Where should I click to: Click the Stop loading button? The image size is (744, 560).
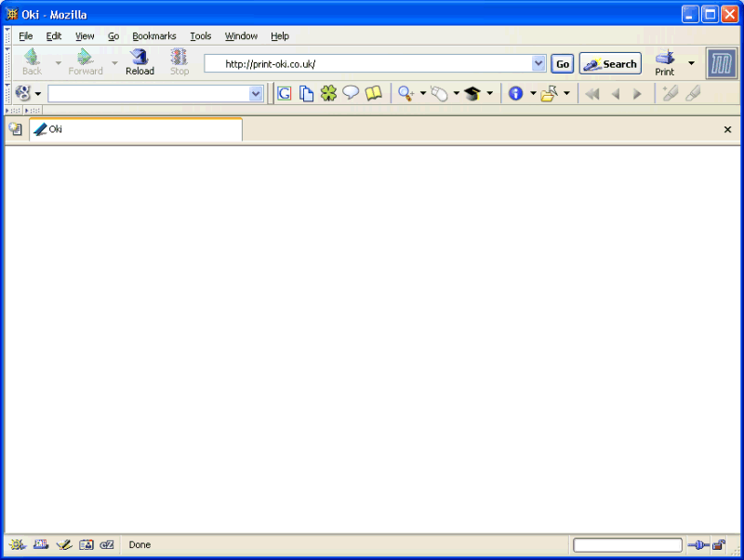(x=179, y=62)
